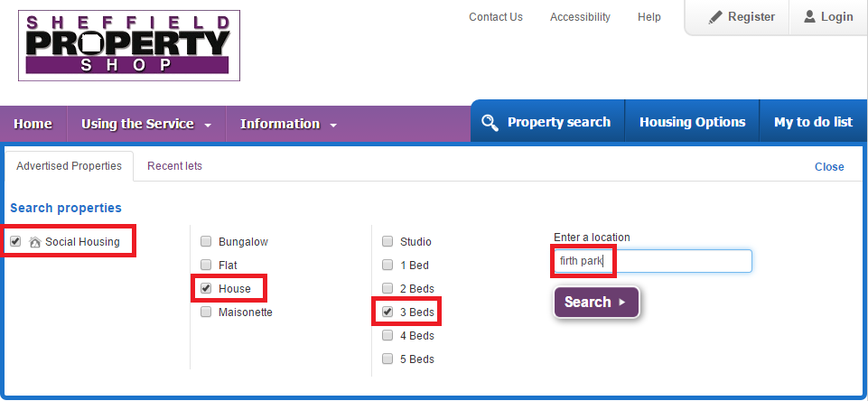
Task: Select the Maisonette checkbox
Action: [x=206, y=312]
